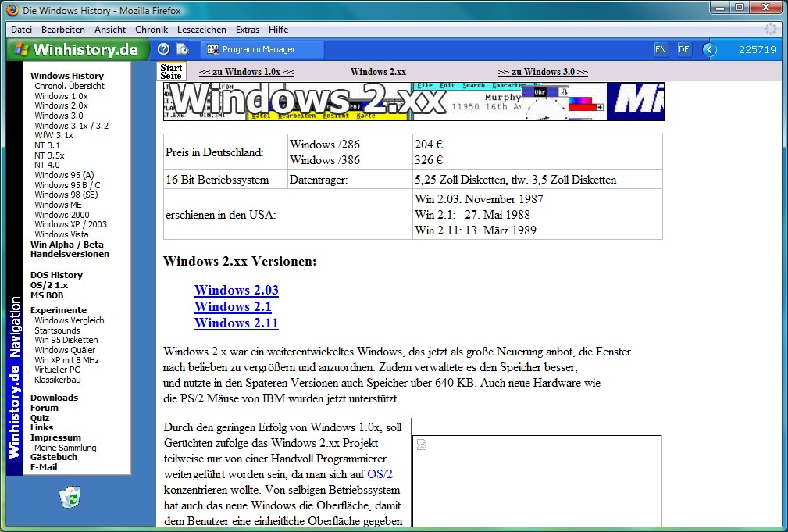Open Gästebuch in sidebar
This screenshot has width=788, height=532.
click(x=54, y=457)
